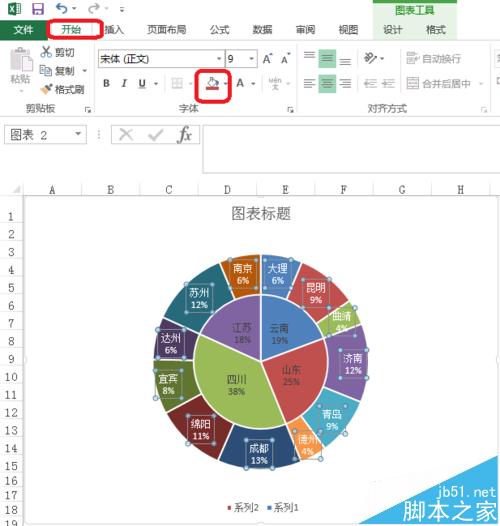
Task: Click 自动换行 (Wrap Text) button
Action: (x=433, y=59)
